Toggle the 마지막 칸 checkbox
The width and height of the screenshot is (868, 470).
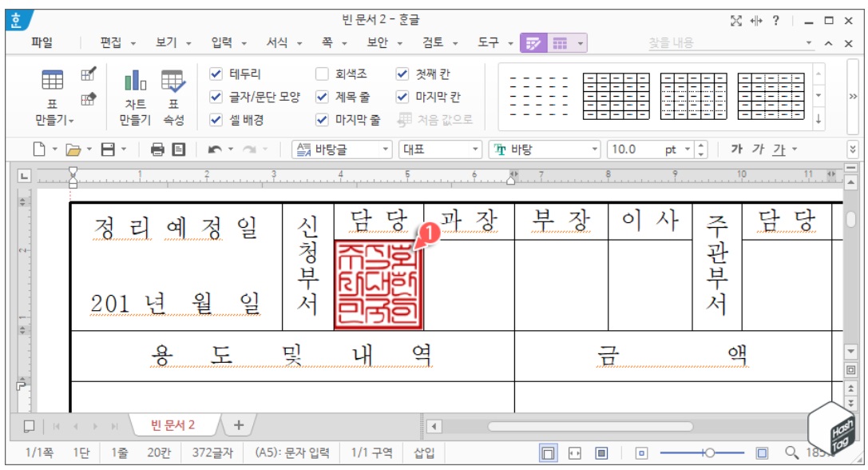(x=402, y=97)
